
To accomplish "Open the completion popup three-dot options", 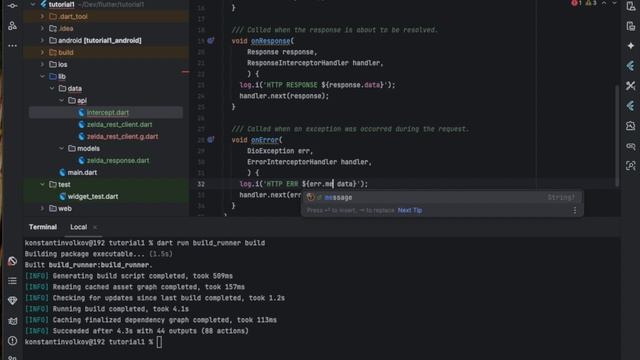I will tap(575, 210).
